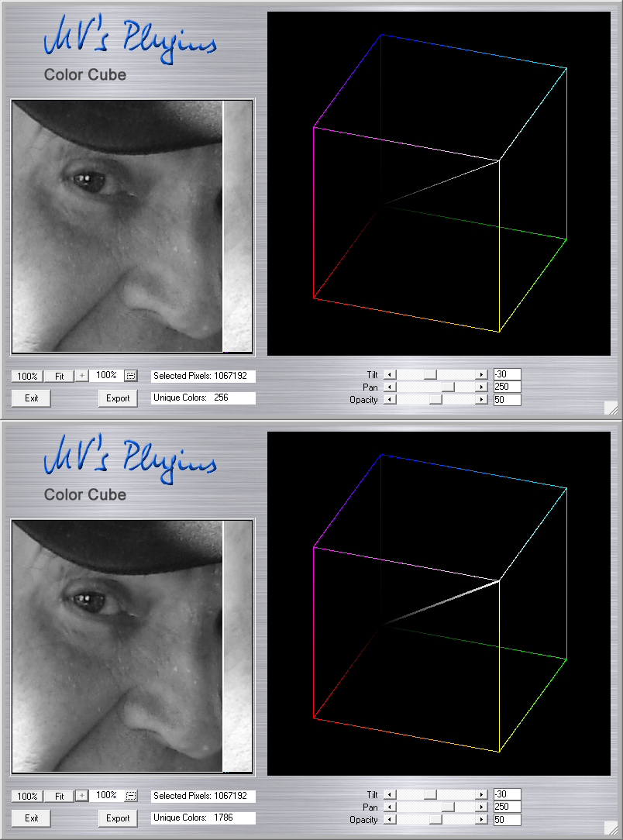Click Exit in the 256 unique colors window
This screenshot has width=623, height=840.
32,398
